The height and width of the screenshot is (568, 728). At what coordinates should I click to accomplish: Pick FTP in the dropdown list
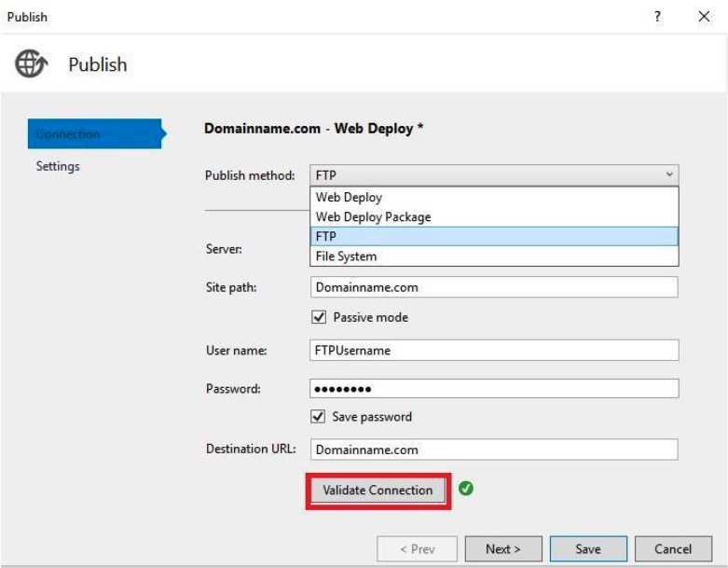tap(494, 236)
